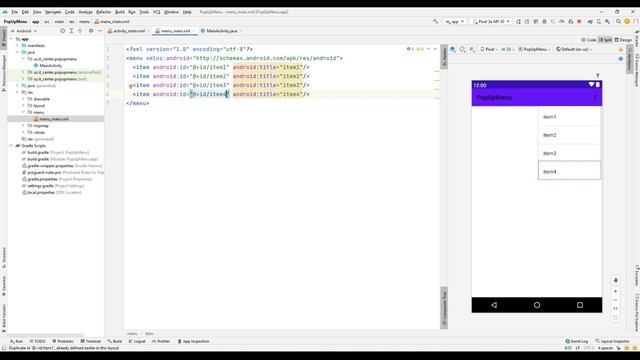
Task: Click the orange user avatar icon
Action: pyautogui.click(x=627, y=21)
